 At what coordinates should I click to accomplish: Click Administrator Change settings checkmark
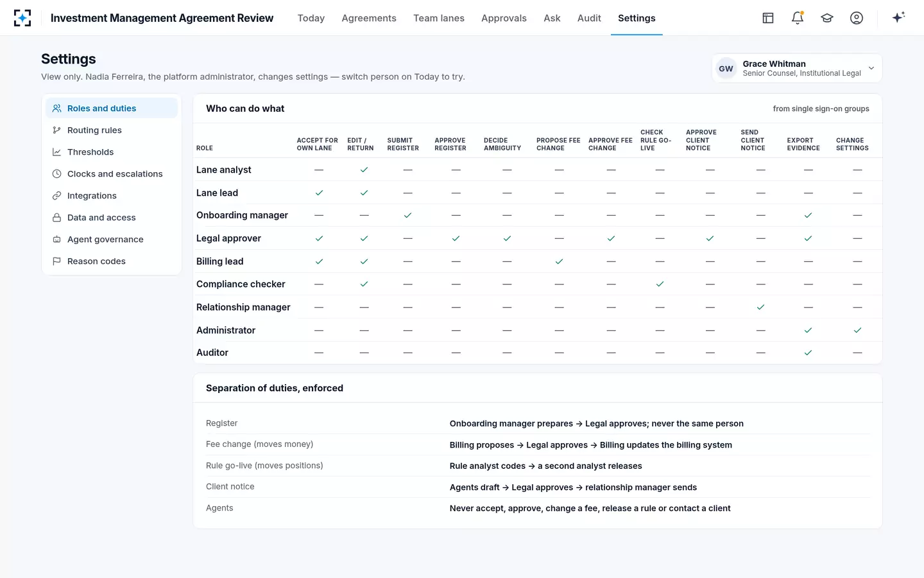(x=857, y=330)
